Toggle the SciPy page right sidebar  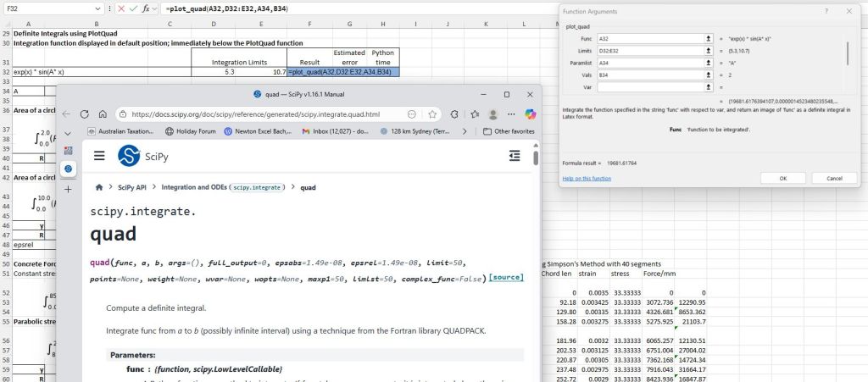click(515, 156)
